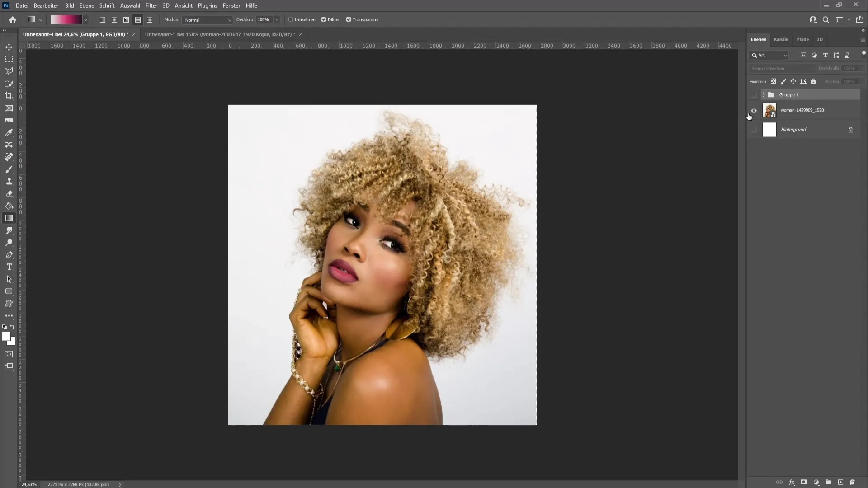The width and height of the screenshot is (868, 488).
Task: Click the woman-1439909_1920 layer thumbnail
Action: coord(769,110)
